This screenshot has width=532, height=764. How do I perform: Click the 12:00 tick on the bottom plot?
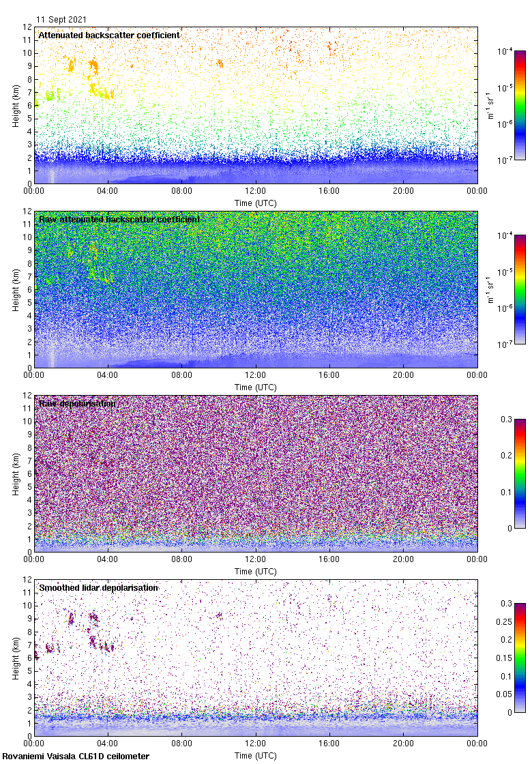(x=256, y=743)
